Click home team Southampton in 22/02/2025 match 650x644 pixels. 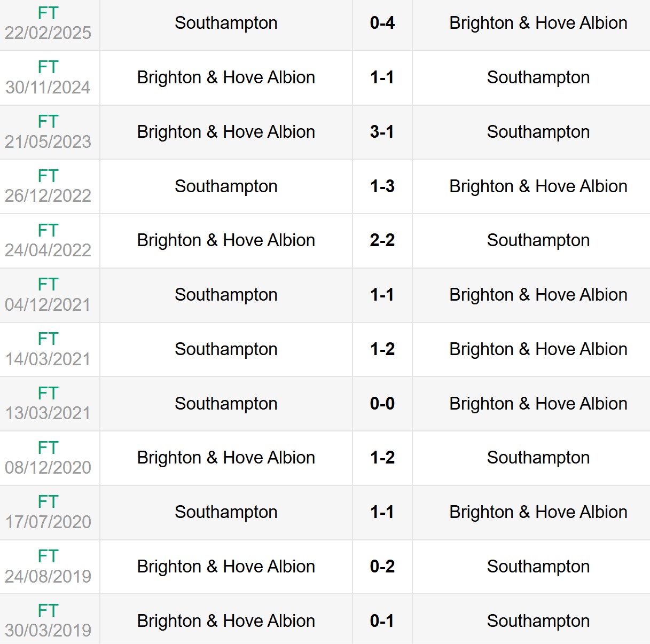click(226, 23)
